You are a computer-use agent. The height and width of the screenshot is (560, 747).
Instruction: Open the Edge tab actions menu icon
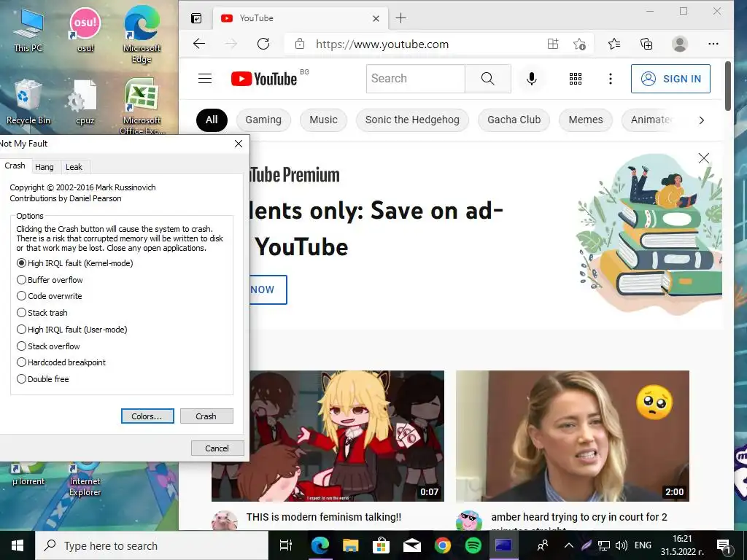click(x=196, y=18)
